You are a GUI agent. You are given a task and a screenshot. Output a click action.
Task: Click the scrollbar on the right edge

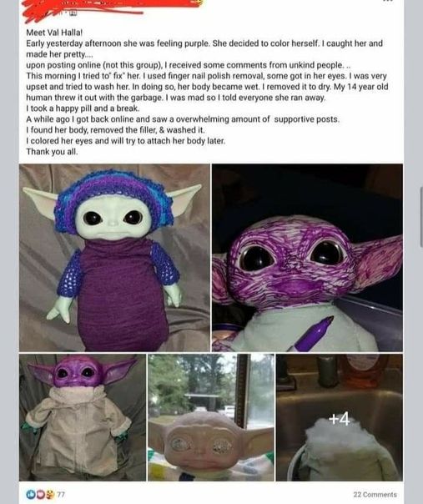tap(421, 217)
